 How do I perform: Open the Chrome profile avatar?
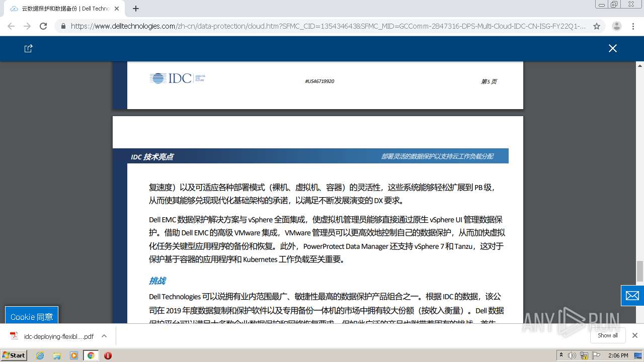(617, 26)
